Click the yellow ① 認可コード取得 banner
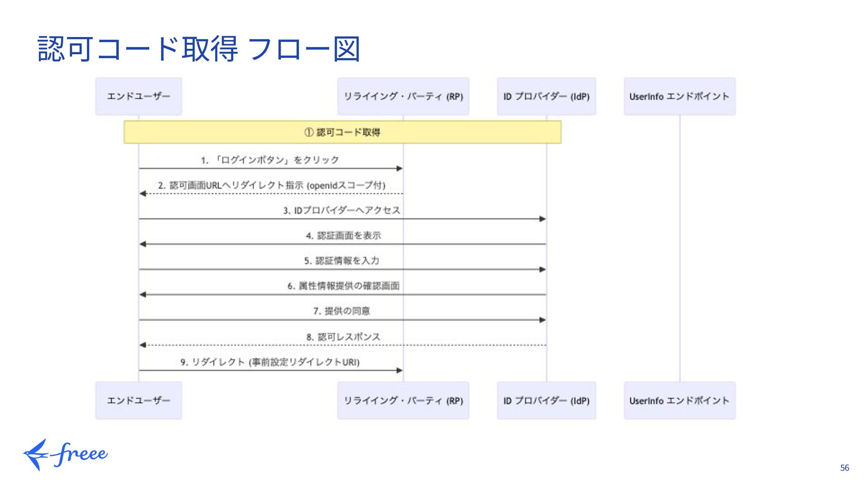The image size is (868, 488). (342, 132)
